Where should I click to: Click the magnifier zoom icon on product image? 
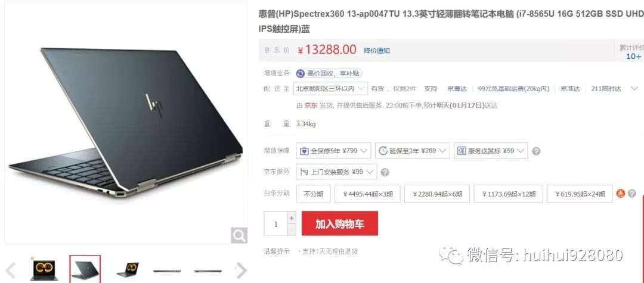click(239, 235)
